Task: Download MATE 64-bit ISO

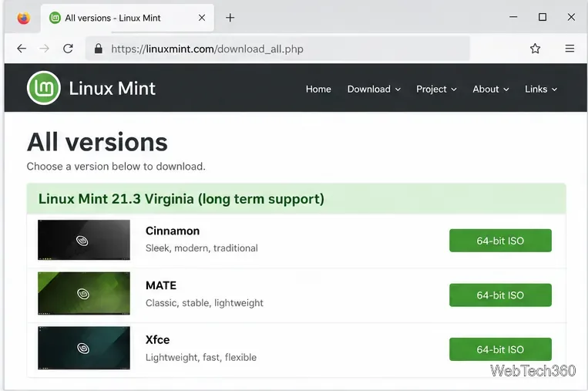Action: 500,295
